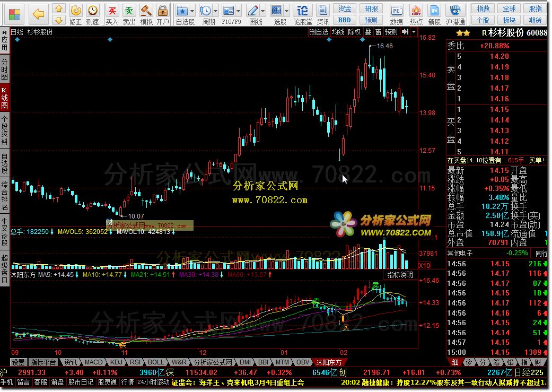
Task: Switch to the 细 detail tab
Action: (x=455, y=362)
